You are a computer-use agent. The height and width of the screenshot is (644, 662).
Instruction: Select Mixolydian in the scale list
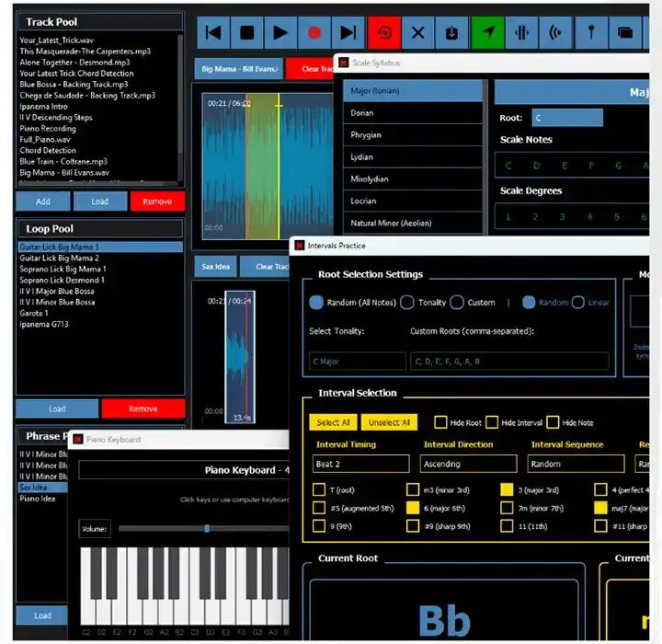pyautogui.click(x=413, y=178)
